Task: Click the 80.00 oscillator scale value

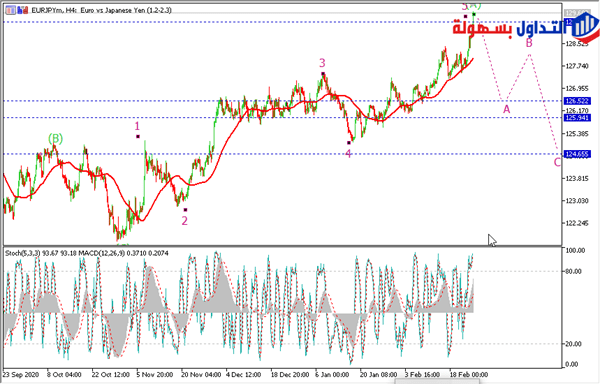Action: (x=574, y=272)
